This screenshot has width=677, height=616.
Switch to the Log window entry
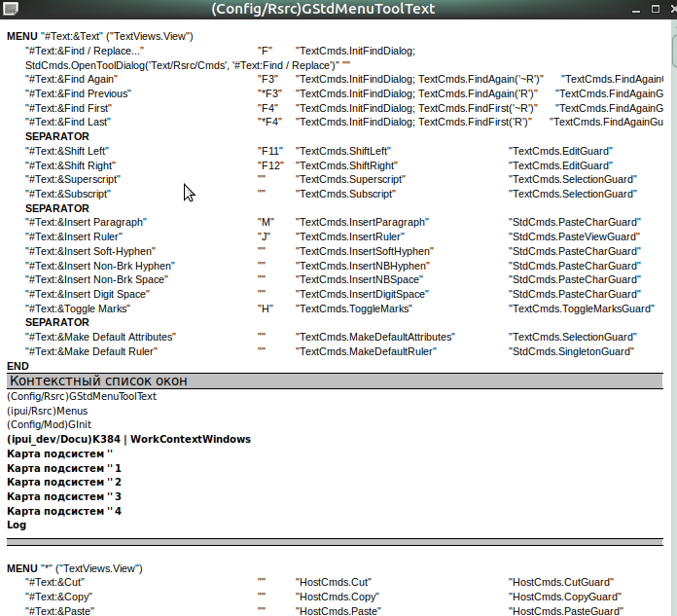pyautogui.click(x=17, y=525)
